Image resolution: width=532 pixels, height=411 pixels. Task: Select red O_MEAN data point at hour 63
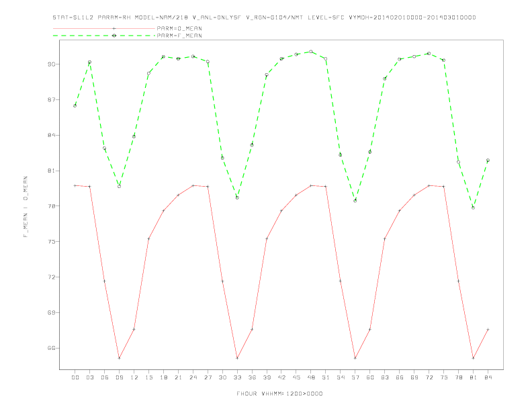pos(385,238)
